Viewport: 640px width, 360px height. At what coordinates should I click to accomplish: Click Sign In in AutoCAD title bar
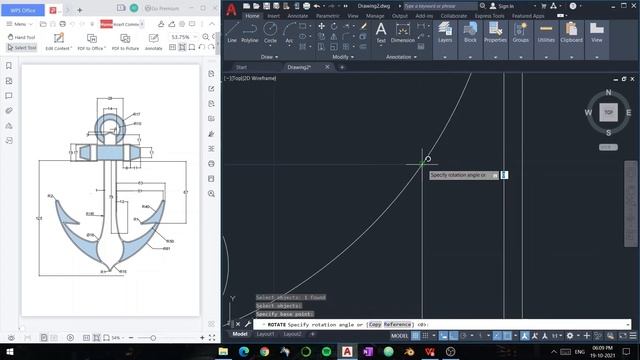click(x=502, y=6)
